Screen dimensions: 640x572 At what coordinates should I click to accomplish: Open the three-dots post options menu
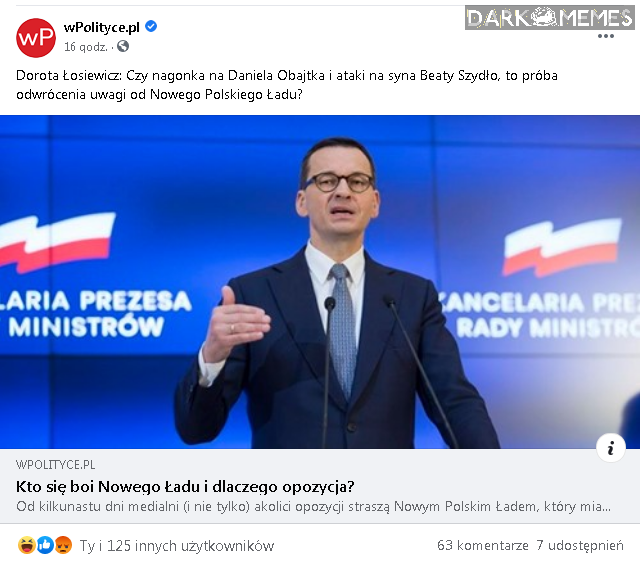coord(606,36)
